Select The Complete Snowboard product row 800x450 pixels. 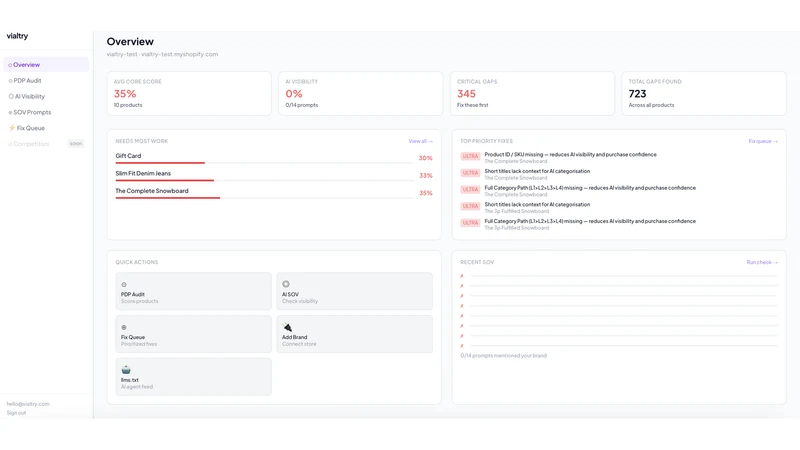(274, 192)
